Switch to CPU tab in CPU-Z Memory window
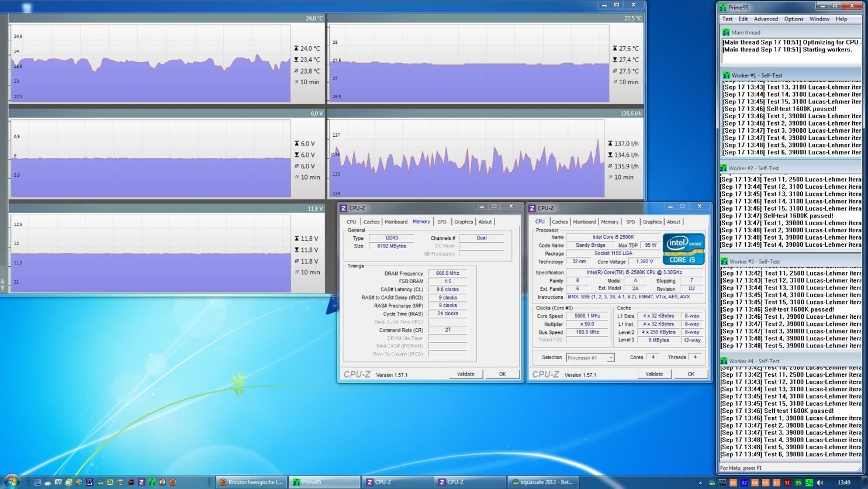This screenshot has width=868, height=489. click(x=351, y=222)
